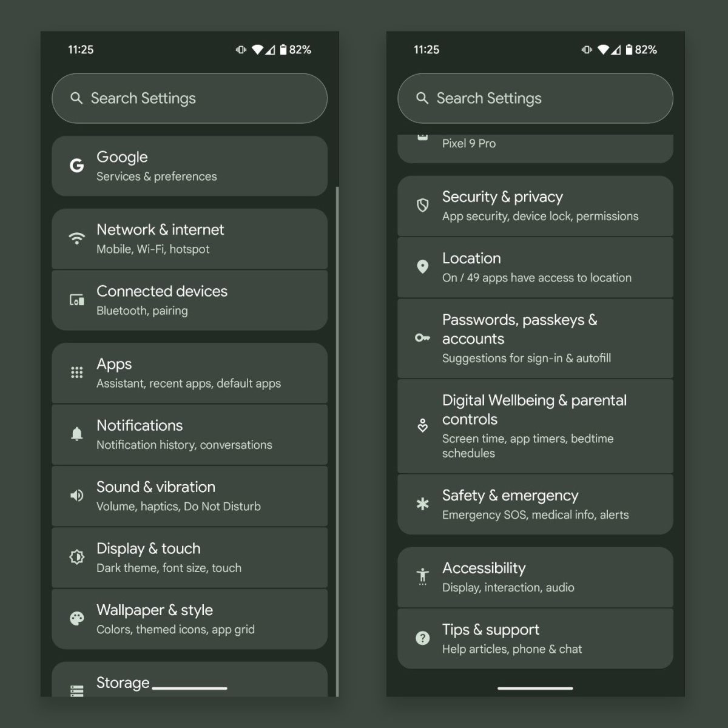Select the Accessibility figure icon
Image resolution: width=728 pixels, height=728 pixels.
[422, 576]
